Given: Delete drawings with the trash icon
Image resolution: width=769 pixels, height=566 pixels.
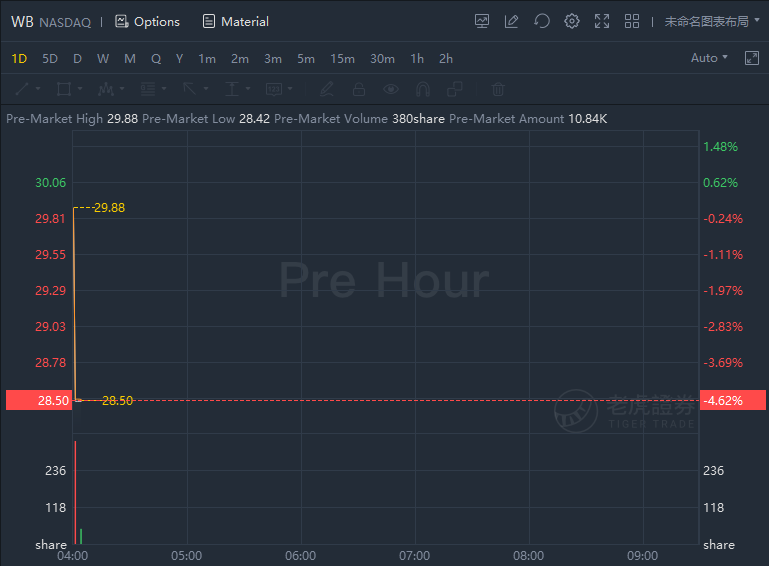Looking at the screenshot, I should (x=498, y=89).
